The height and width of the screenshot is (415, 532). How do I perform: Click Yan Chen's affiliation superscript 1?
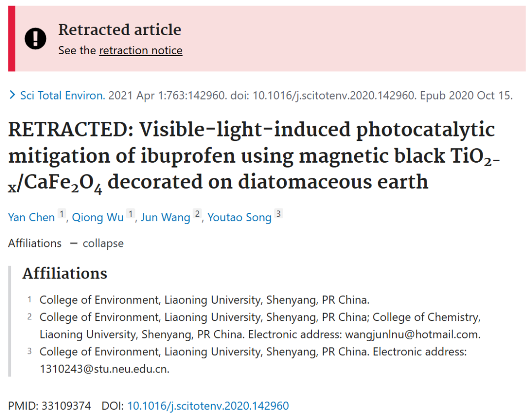tap(62, 213)
